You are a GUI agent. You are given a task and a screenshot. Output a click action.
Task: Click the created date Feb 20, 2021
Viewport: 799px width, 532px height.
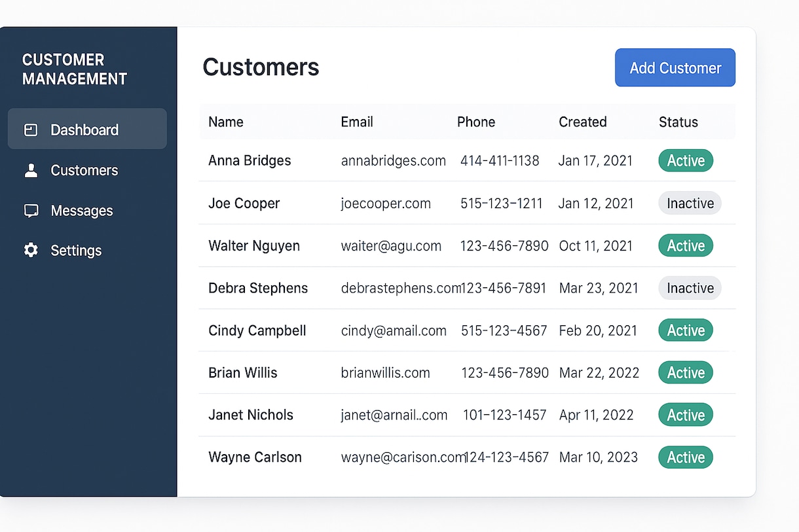pyautogui.click(x=598, y=330)
